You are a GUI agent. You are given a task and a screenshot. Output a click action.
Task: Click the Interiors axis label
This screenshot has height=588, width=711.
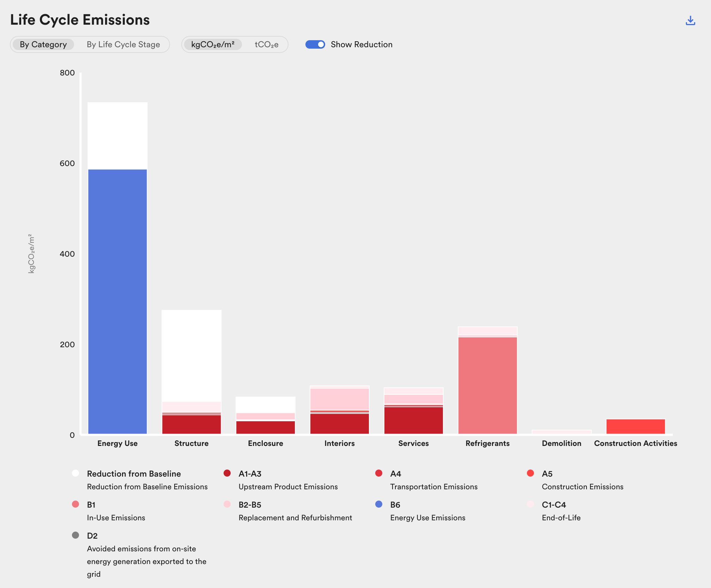click(x=340, y=443)
